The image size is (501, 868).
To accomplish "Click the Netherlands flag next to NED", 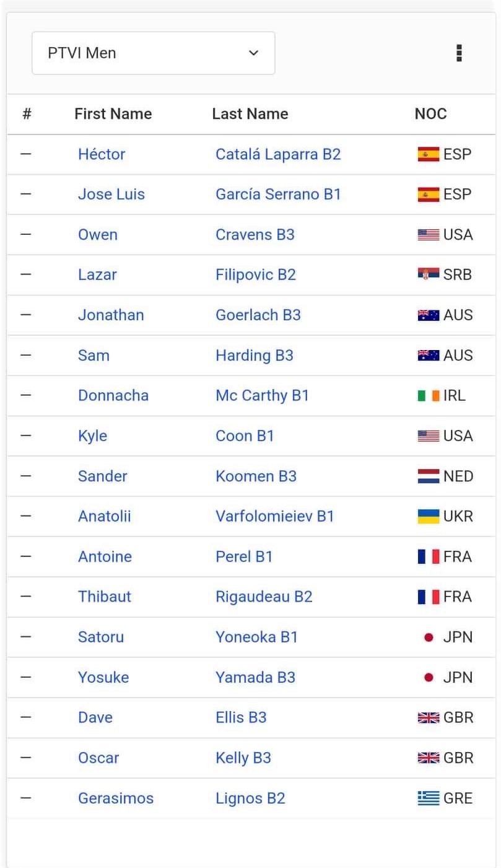I will pos(429,476).
